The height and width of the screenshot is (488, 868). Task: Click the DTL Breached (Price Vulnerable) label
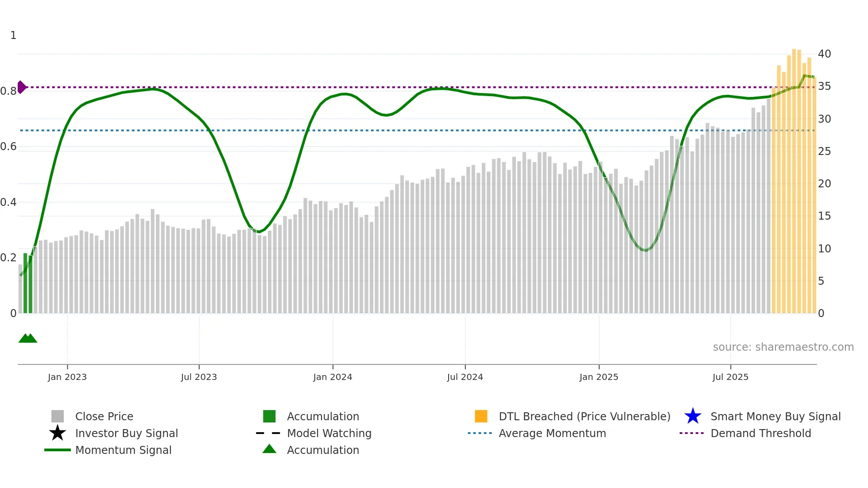[x=585, y=416]
